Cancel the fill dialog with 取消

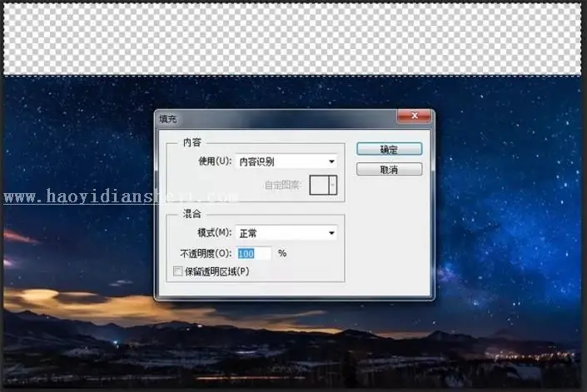pyautogui.click(x=389, y=170)
